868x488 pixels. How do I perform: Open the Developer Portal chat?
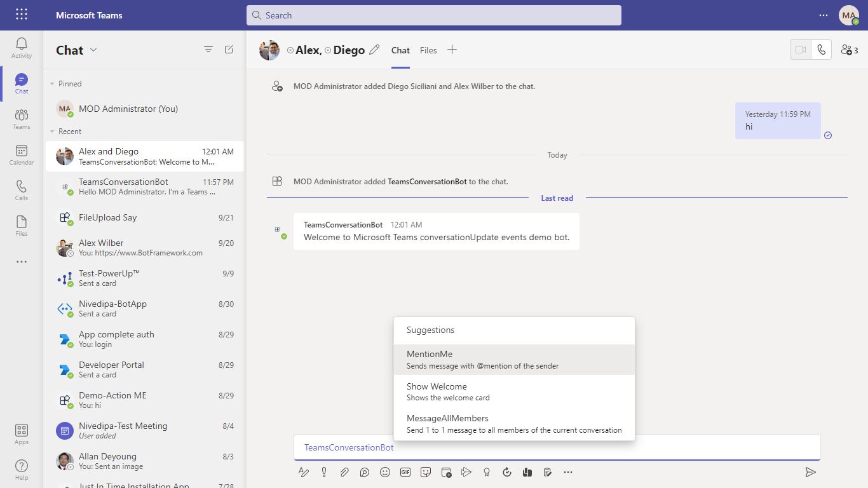(x=144, y=370)
